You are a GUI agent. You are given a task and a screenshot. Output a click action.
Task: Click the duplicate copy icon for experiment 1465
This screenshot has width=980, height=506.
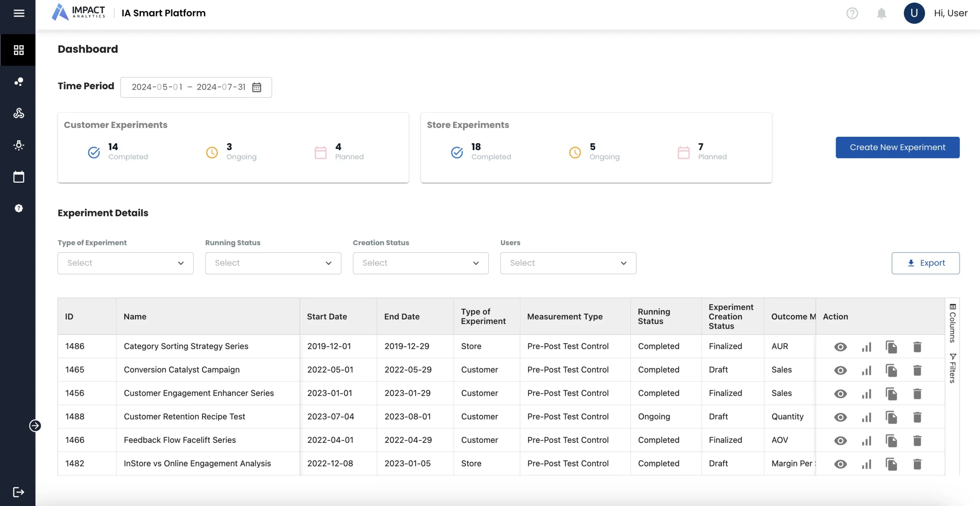click(891, 370)
